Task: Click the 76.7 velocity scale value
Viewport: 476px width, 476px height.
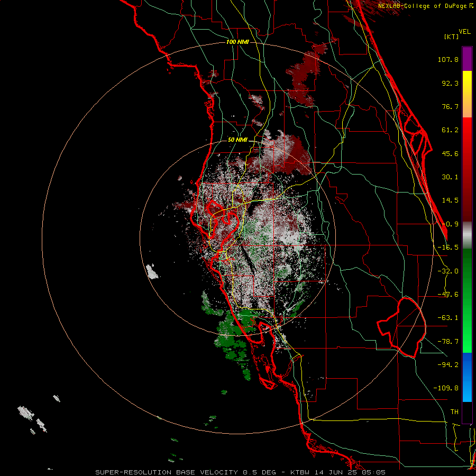Action: (x=450, y=106)
